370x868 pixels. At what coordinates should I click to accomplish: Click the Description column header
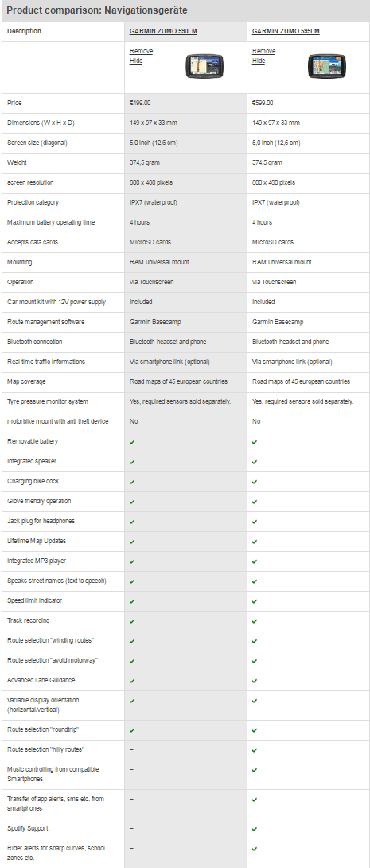pos(24,32)
